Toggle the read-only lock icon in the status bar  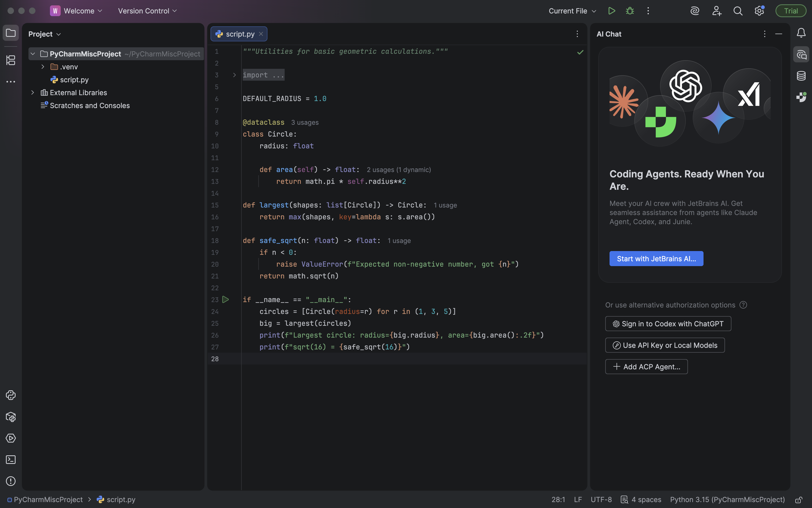coord(799,500)
